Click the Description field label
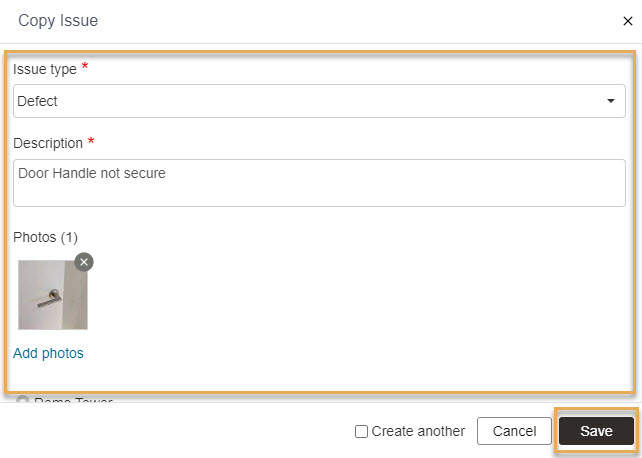This screenshot has height=458, width=642. [48, 143]
